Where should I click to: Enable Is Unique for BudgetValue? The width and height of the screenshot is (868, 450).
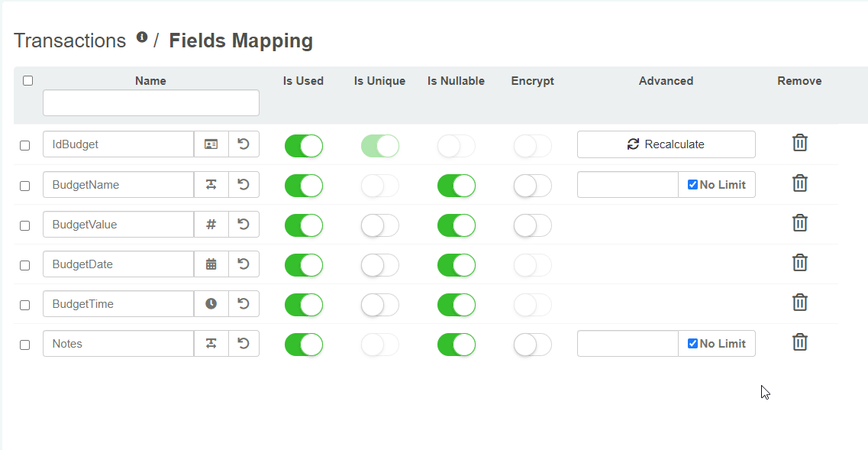click(x=379, y=225)
